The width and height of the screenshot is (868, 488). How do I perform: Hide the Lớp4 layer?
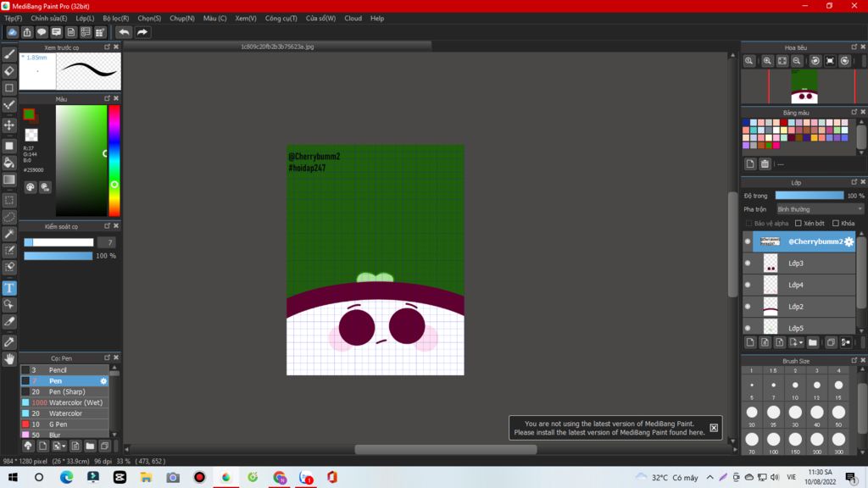[x=748, y=285]
